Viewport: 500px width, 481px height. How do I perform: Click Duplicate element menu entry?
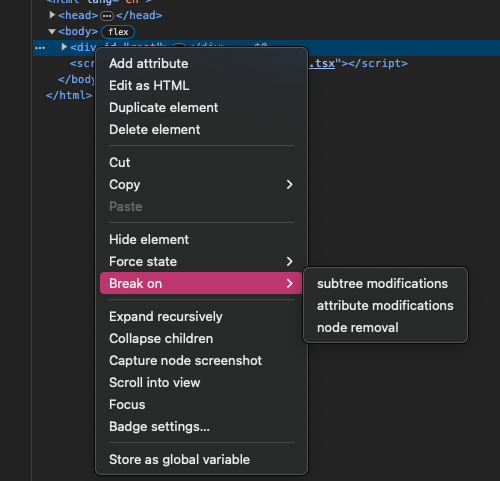[x=201, y=107]
